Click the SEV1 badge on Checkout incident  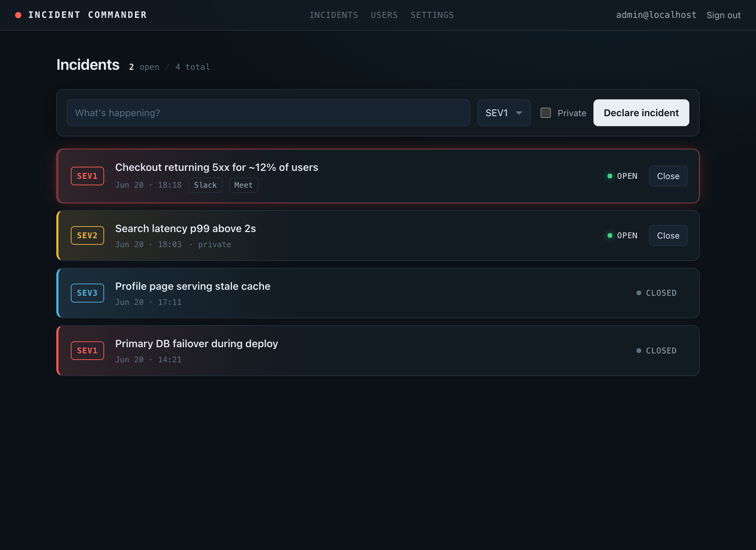click(87, 176)
